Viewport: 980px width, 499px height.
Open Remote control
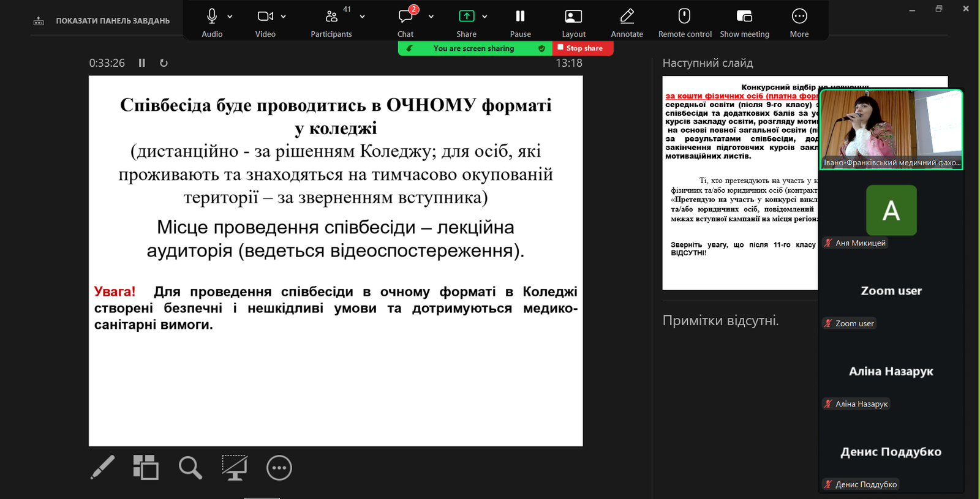684,17
